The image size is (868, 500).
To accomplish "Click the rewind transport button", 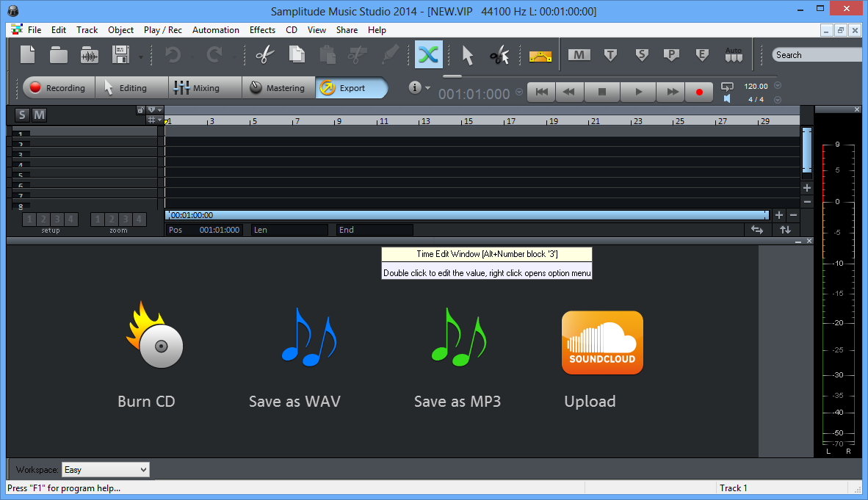I will pos(568,92).
